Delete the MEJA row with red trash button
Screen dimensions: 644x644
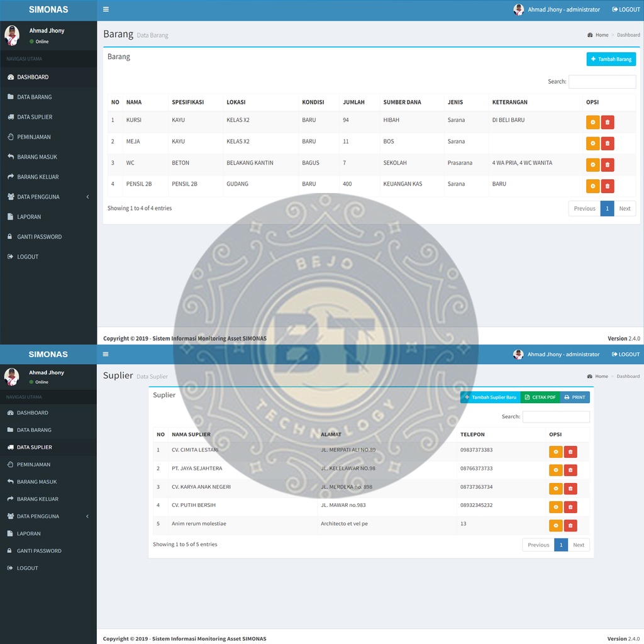pos(608,143)
